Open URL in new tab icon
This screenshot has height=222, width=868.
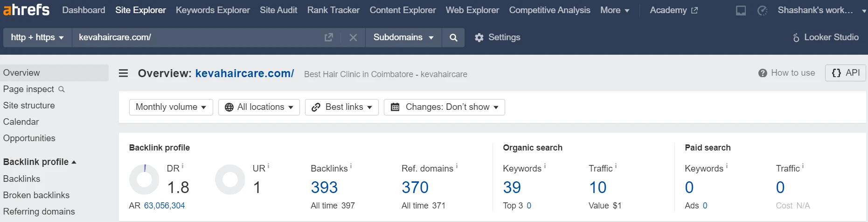[329, 37]
